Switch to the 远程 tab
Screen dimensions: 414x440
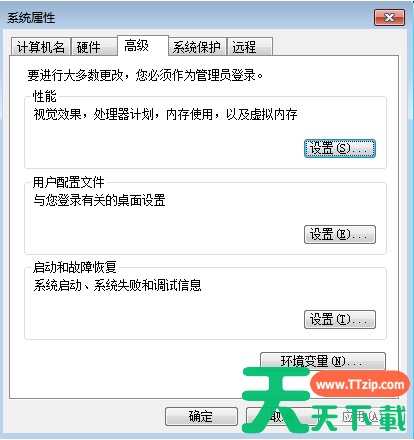coord(250,47)
